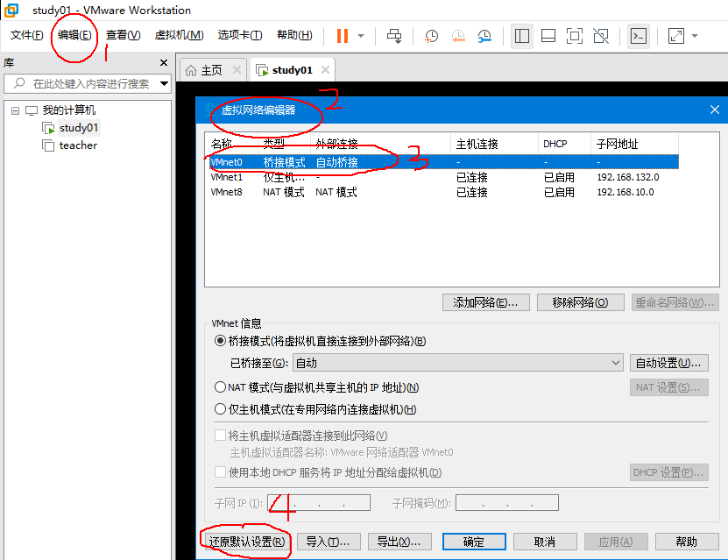Open the VM menu
728x560 pixels.
pyautogui.click(x=179, y=35)
